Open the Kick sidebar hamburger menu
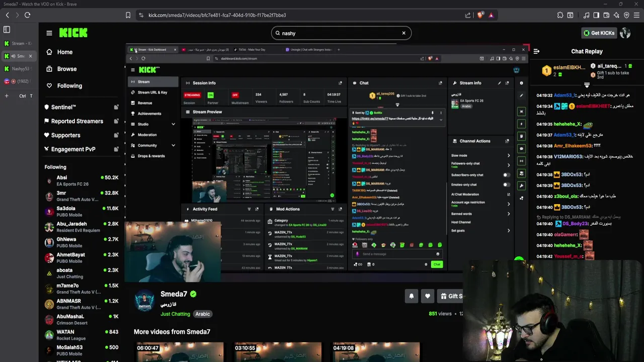644x362 pixels. point(49,33)
